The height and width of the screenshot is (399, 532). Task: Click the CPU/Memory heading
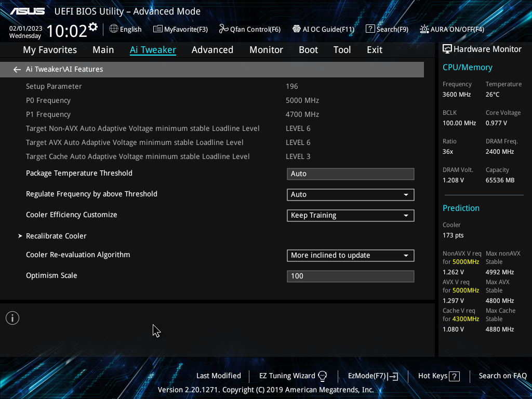pyautogui.click(x=467, y=68)
